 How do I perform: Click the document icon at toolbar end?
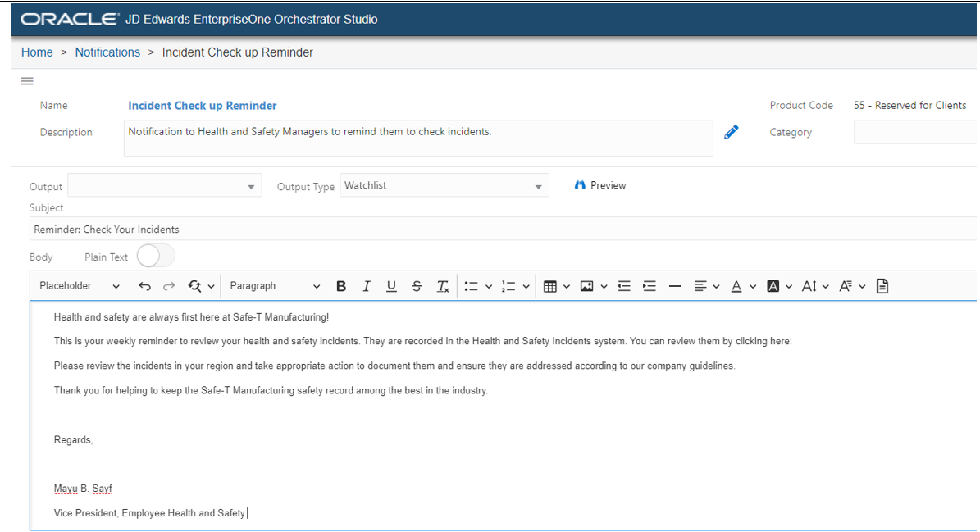tap(882, 286)
